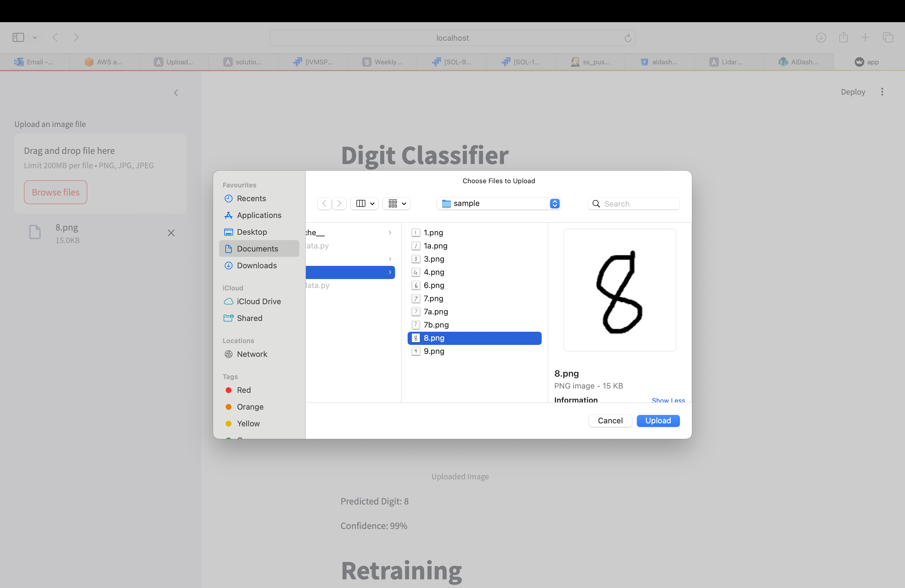The width and height of the screenshot is (905, 588).
Task: Open the column view options dropdown
Action: tap(365, 204)
